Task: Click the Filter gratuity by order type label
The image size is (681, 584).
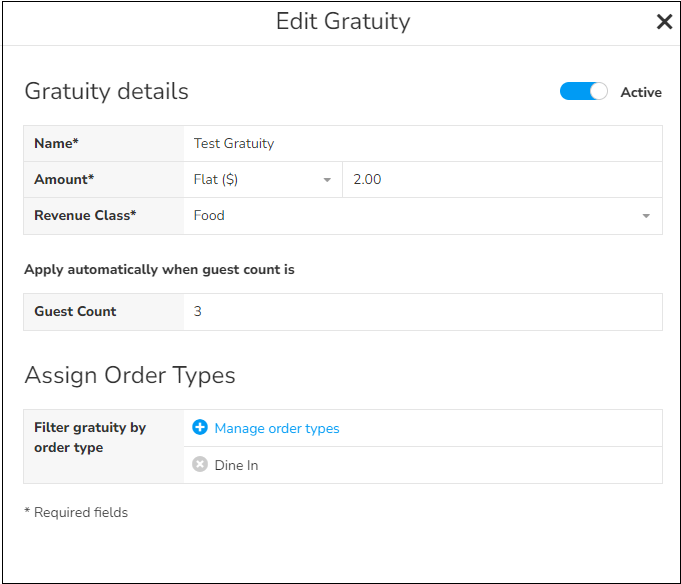Action: [x=90, y=438]
